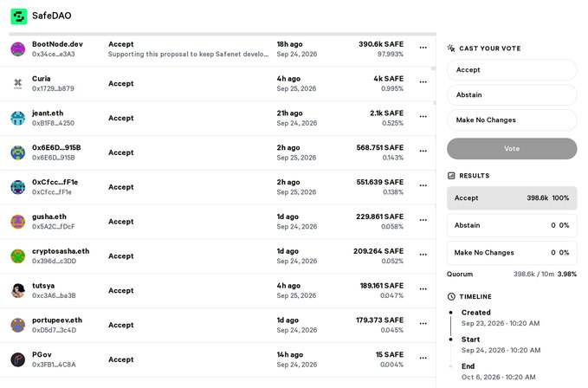Open Curia voter profile name
This screenshot has height=388, width=588.
coord(42,79)
